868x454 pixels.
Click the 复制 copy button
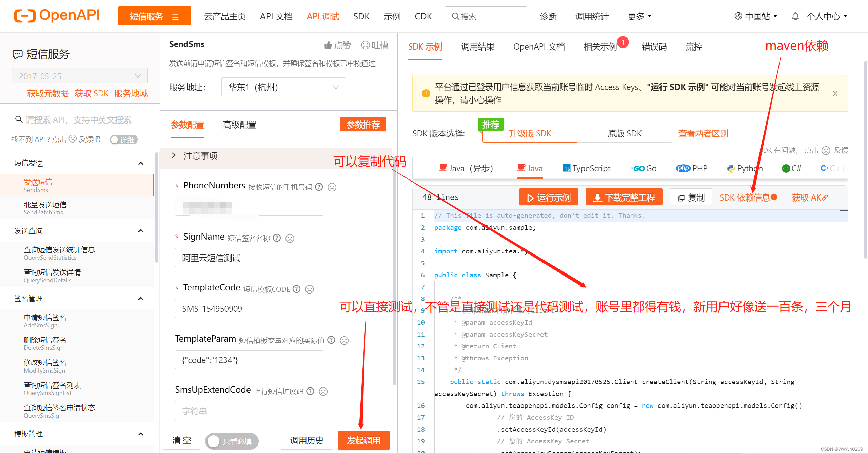click(691, 197)
